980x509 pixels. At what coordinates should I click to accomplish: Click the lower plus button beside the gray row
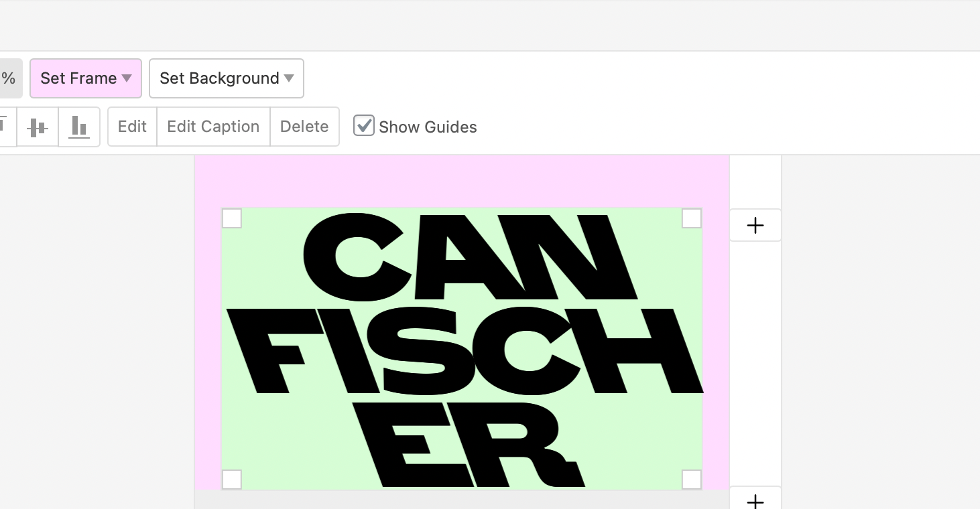755,498
